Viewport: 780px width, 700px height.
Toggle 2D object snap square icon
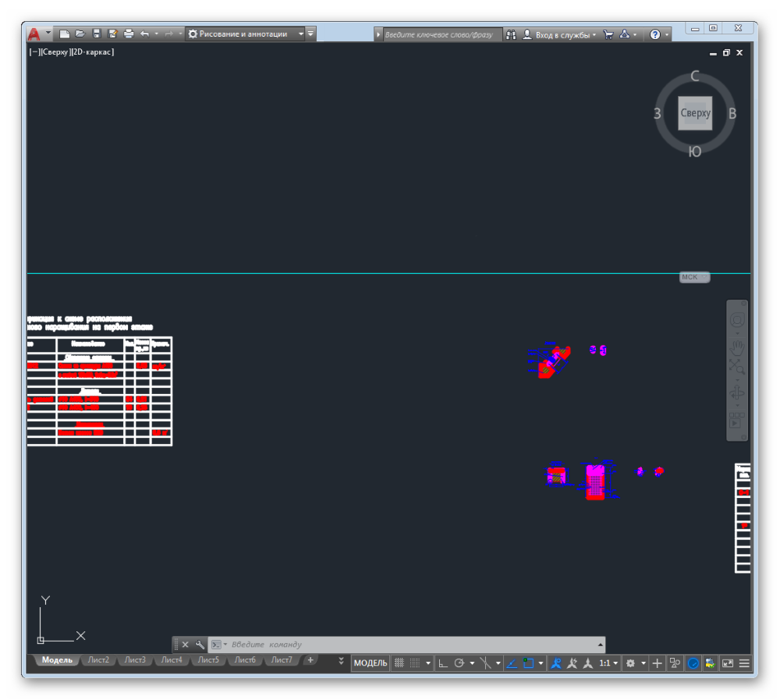pyautogui.click(x=528, y=663)
